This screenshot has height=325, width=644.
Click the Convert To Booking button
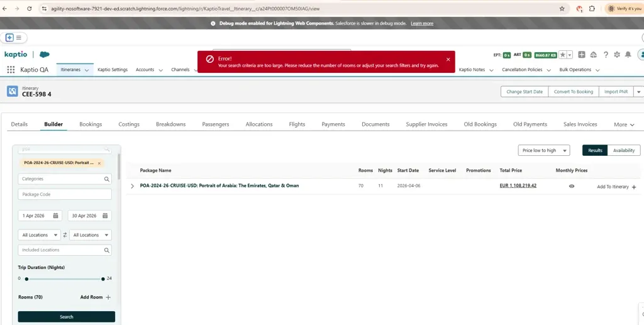coord(573,92)
